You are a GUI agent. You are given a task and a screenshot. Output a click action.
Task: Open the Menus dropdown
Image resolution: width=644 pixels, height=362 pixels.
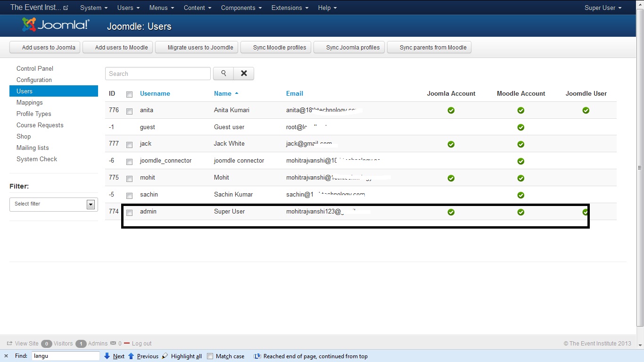(161, 8)
